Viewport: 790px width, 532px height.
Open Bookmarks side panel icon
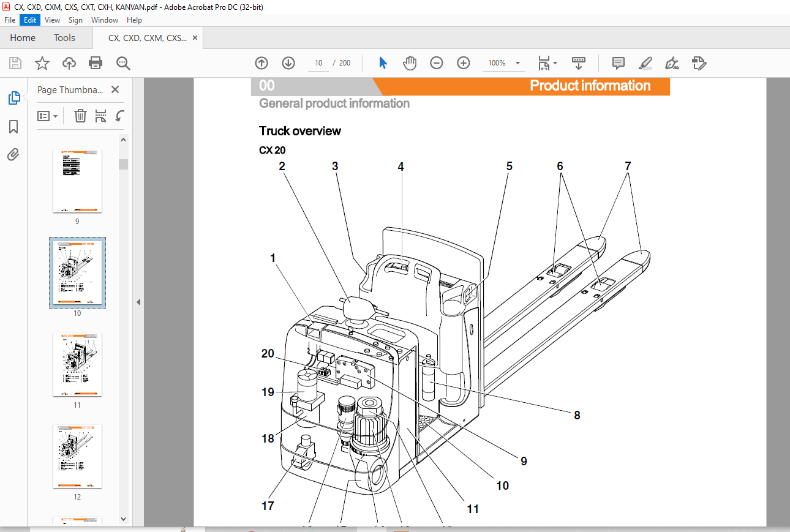point(13,127)
